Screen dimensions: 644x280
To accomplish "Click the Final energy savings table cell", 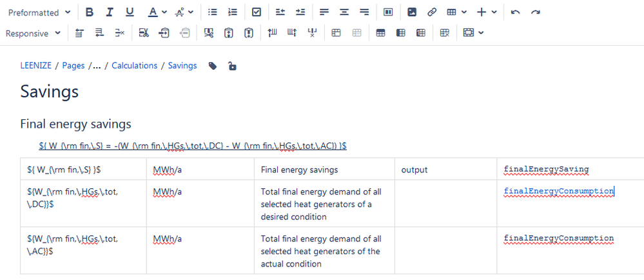I will click(324, 168).
